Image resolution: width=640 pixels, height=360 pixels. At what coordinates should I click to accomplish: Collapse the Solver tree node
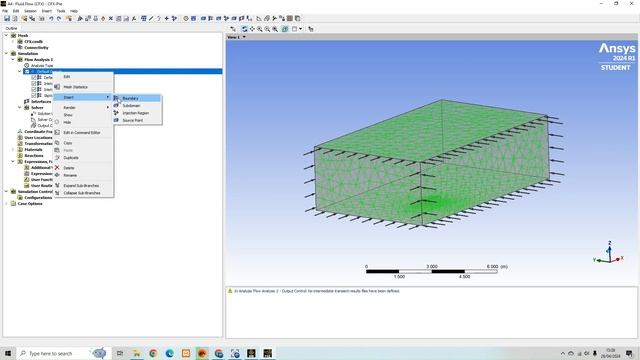[20, 107]
